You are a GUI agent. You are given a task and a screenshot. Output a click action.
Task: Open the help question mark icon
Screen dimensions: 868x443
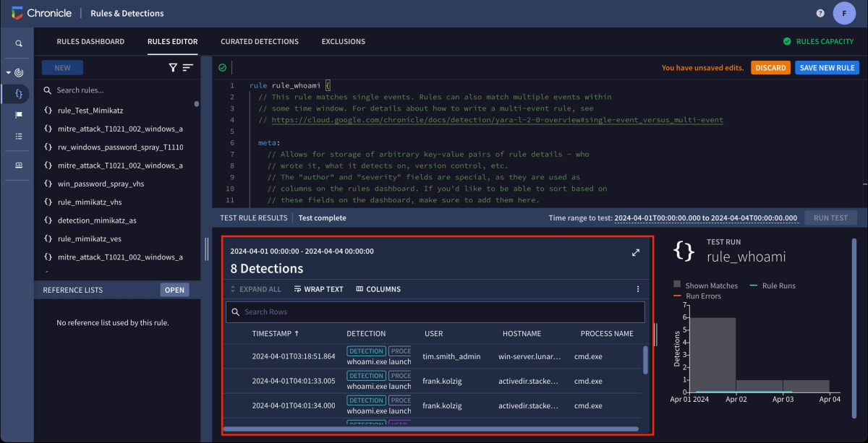coord(820,13)
